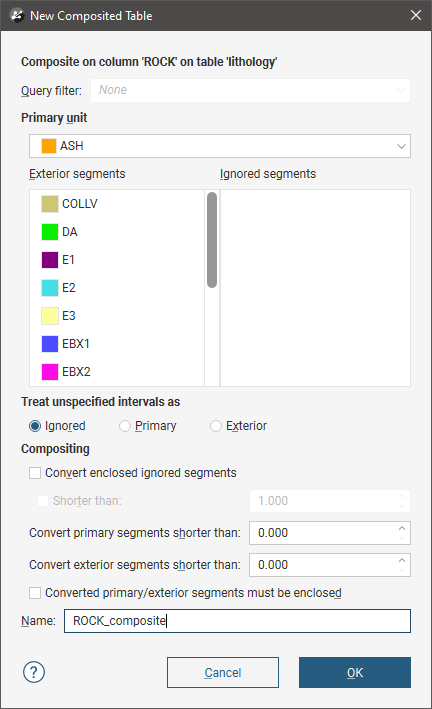The image size is (432, 709).
Task: Select the EBX1 blue segment icon
Action: click(50, 344)
